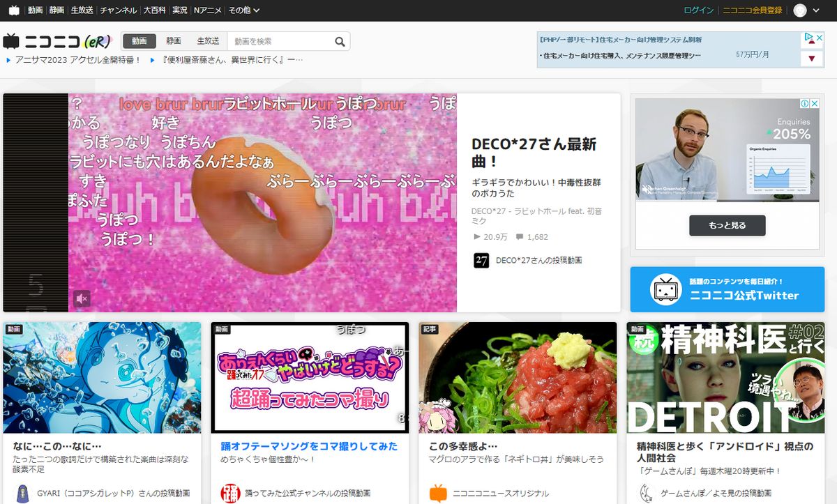
Task: Click the ログイン link
Action: click(699, 10)
